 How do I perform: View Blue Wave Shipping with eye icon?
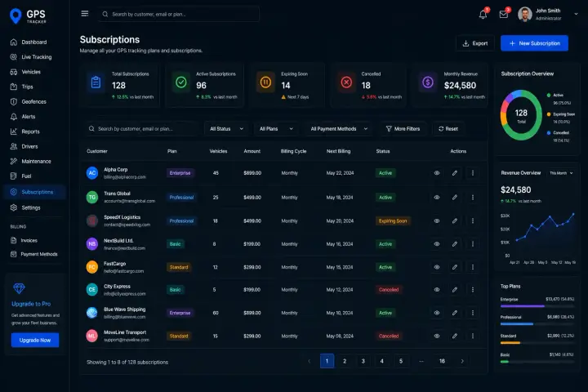436,313
